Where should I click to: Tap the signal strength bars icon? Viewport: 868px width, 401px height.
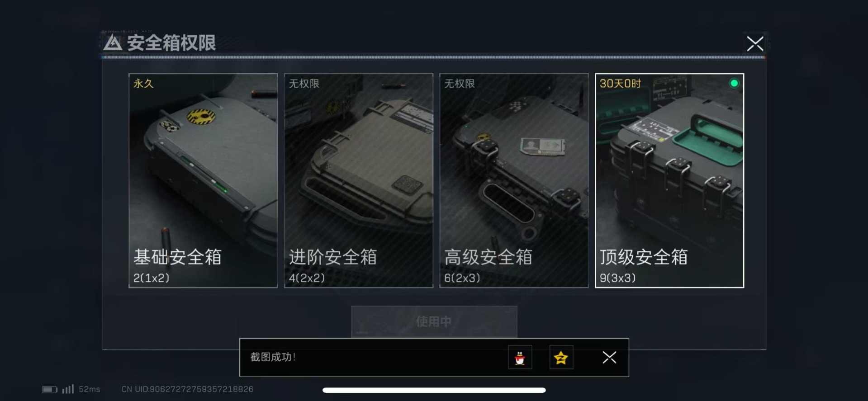68,389
